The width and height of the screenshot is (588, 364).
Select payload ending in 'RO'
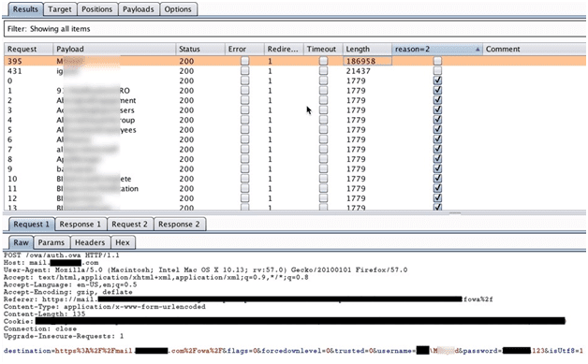[x=93, y=91]
